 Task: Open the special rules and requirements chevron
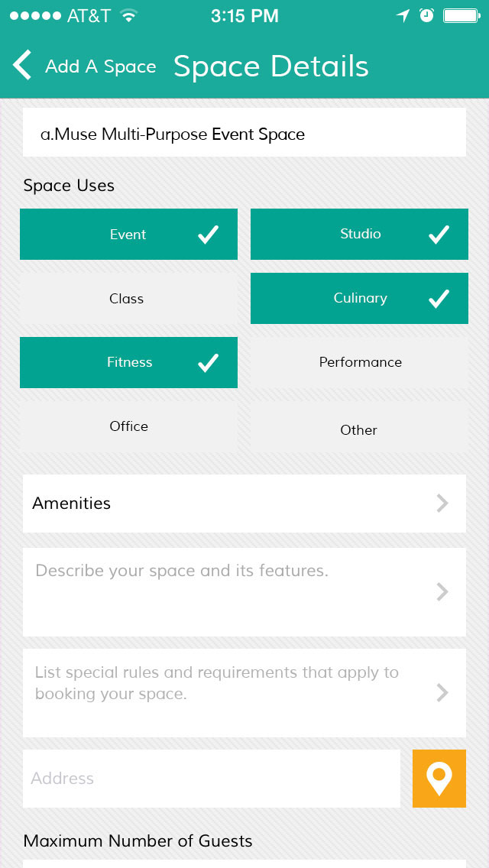click(442, 693)
